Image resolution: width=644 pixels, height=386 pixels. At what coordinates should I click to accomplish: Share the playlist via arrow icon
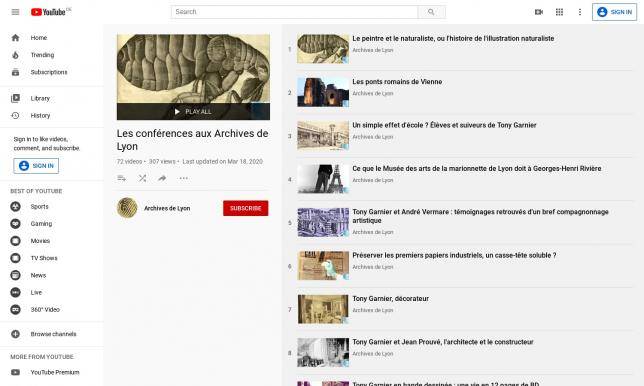pos(162,178)
